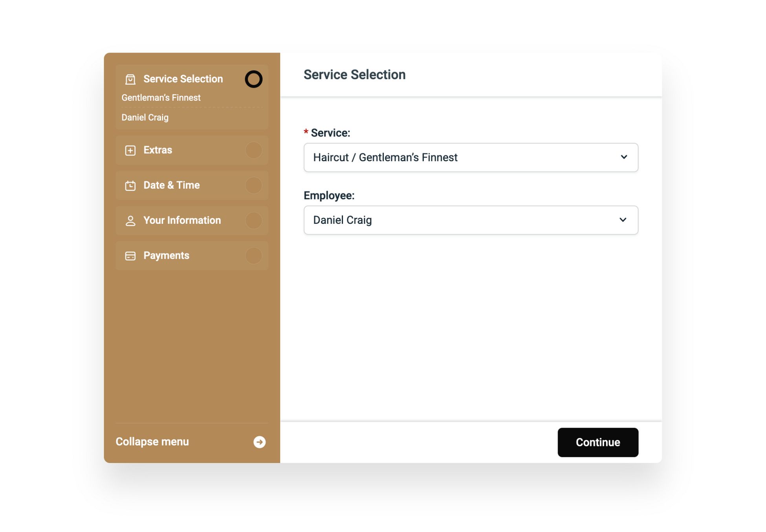Click the Collapse menu arrow icon
The height and width of the screenshot is (532, 766).
coord(260,442)
